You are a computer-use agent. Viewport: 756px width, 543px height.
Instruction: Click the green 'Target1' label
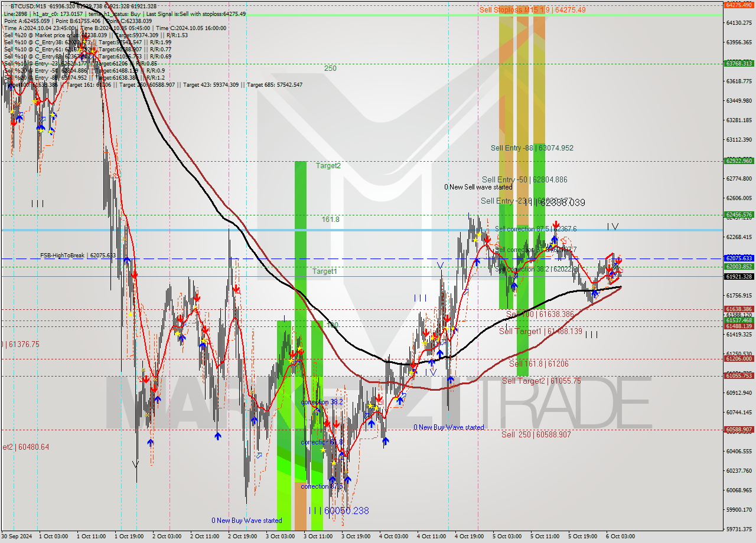pyautogui.click(x=325, y=271)
